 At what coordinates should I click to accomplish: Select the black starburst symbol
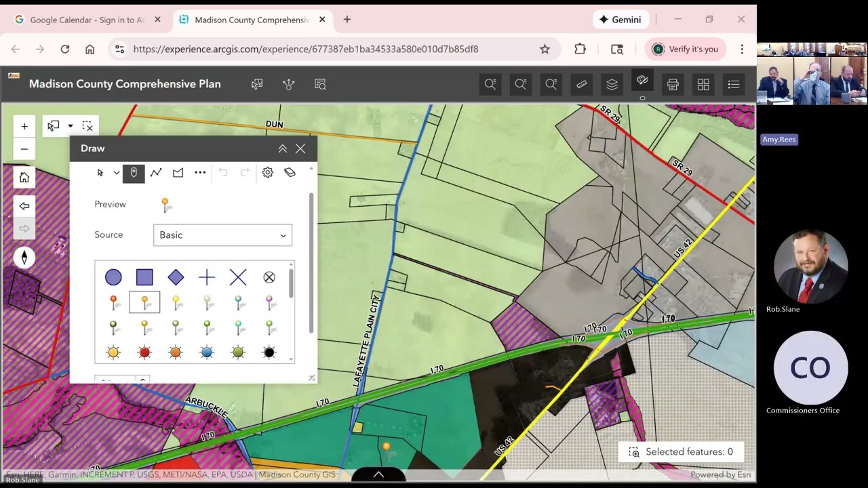click(x=269, y=352)
